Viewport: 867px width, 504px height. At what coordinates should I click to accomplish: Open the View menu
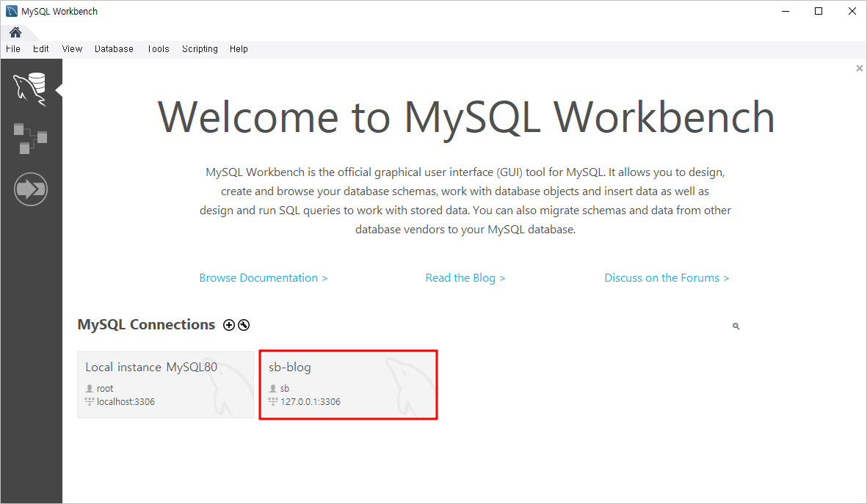pyautogui.click(x=72, y=48)
